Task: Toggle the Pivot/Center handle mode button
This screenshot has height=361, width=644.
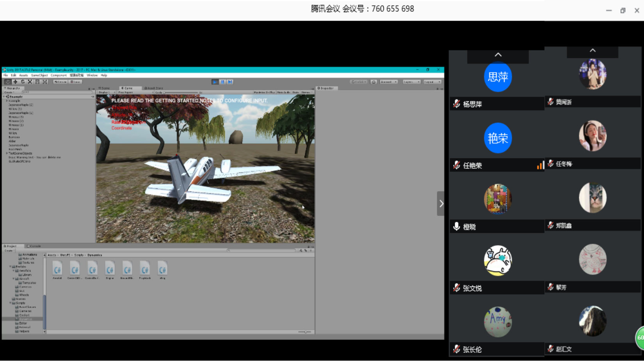Action: click(x=60, y=82)
